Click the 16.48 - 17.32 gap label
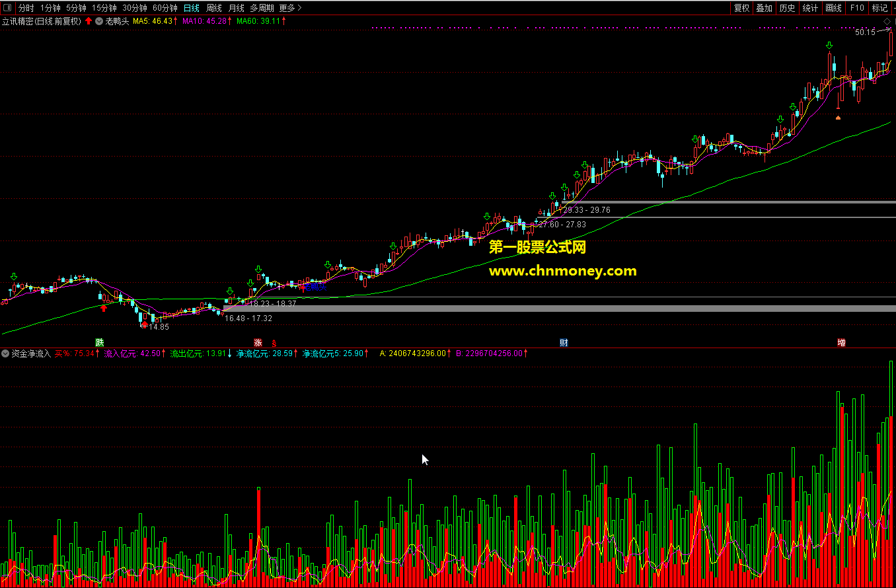This screenshot has height=588, width=896. [248, 318]
